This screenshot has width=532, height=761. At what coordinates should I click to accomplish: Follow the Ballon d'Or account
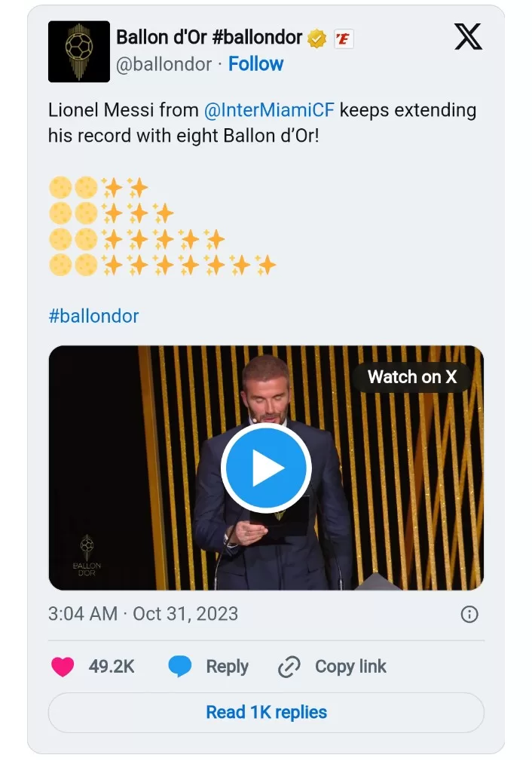click(256, 65)
